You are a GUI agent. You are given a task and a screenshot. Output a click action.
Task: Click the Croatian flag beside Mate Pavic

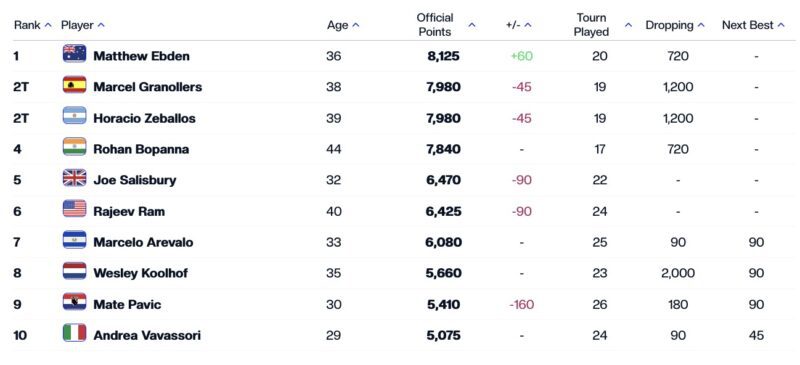(x=74, y=302)
